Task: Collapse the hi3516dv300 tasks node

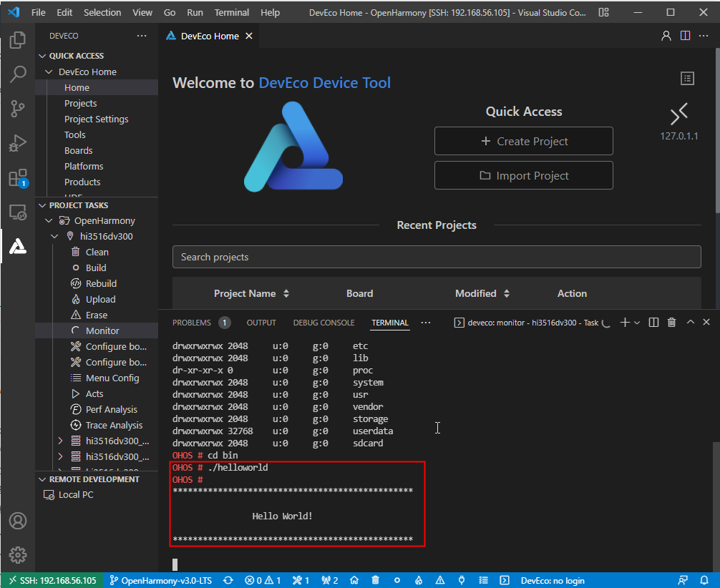Action: (x=54, y=236)
